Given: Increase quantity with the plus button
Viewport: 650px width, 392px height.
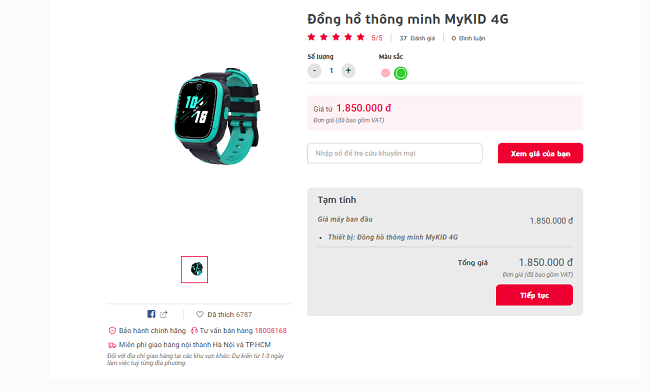Looking at the screenshot, I should pyautogui.click(x=348, y=71).
